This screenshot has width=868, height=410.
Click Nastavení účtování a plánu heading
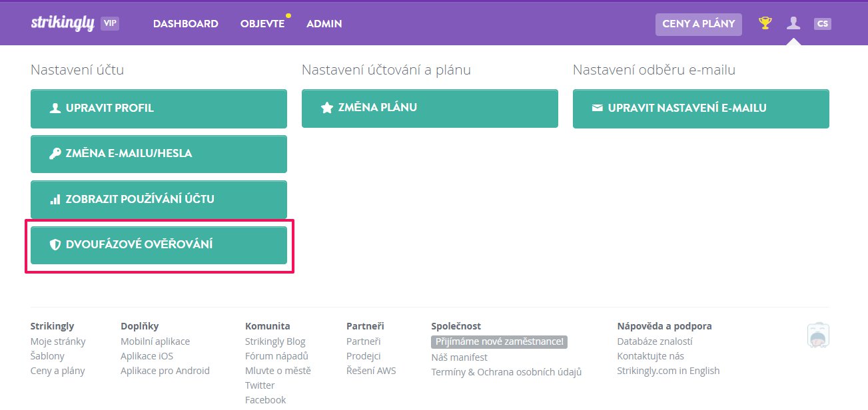pyautogui.click(x=386, y=70)
